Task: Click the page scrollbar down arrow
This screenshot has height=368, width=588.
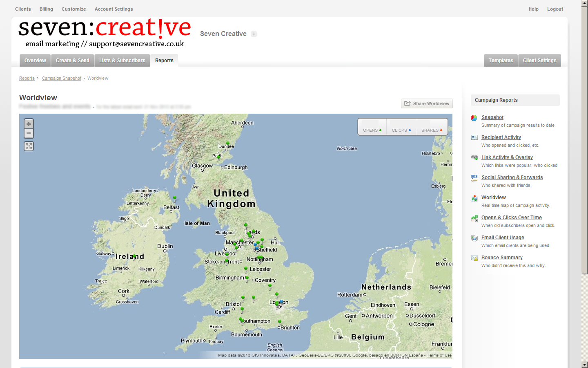Action: (x=584, y=364)
